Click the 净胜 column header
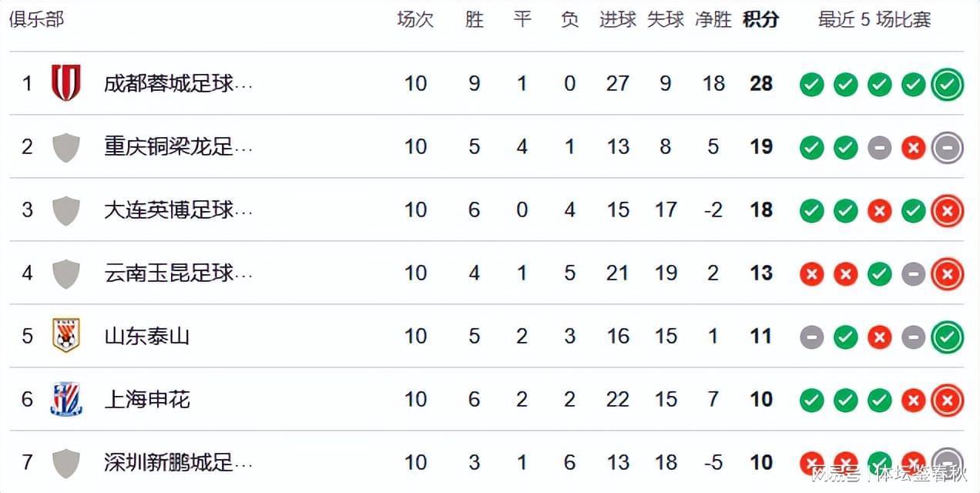Screen dimensions: 980x493 click(713, 20)
